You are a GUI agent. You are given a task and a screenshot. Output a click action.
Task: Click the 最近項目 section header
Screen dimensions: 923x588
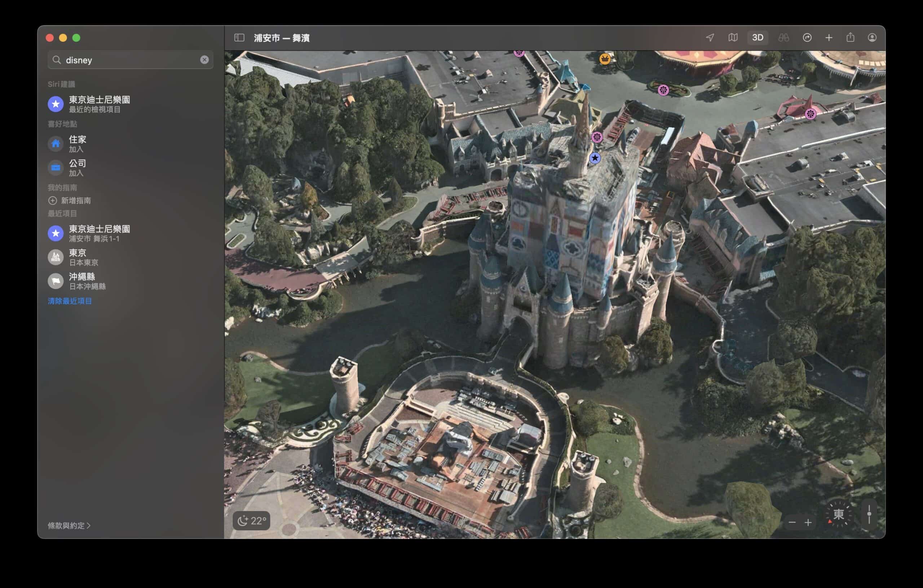pyautogui.click(x=62, y=213)
